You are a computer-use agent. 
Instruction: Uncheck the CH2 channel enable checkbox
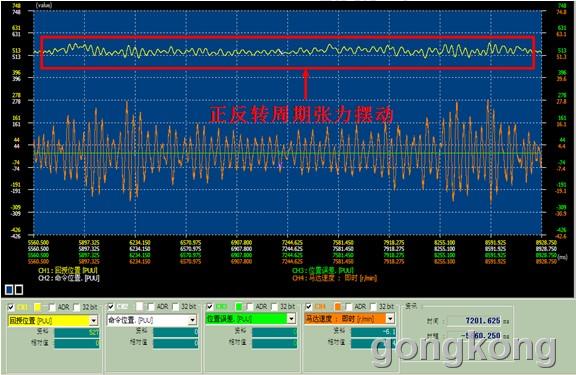pyautogui.click(x=111, y=307)
